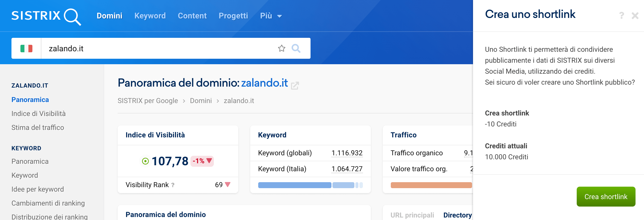Click the search magnifier icon
The width and height of the screenshot is (644, 220).
pyautogui.click(x=296, y=48)
